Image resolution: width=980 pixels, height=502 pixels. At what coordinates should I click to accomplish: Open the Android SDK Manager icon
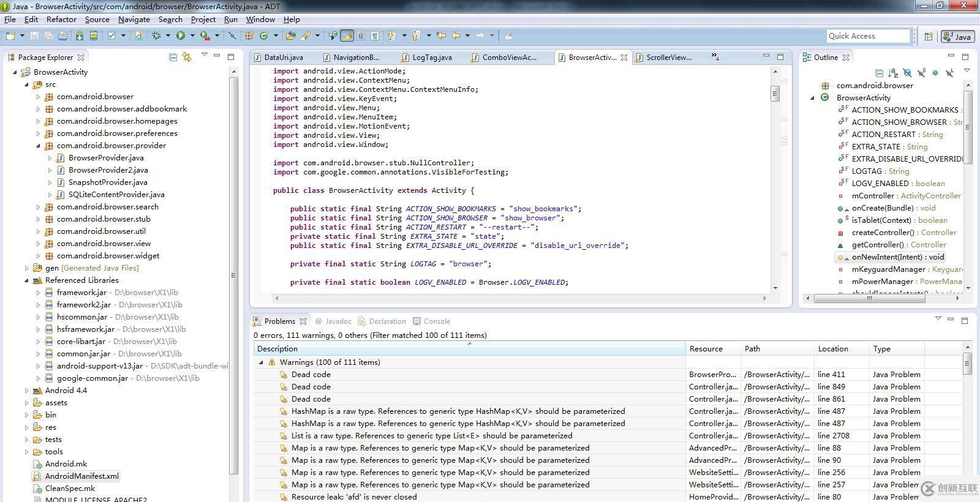click(80, 36)
